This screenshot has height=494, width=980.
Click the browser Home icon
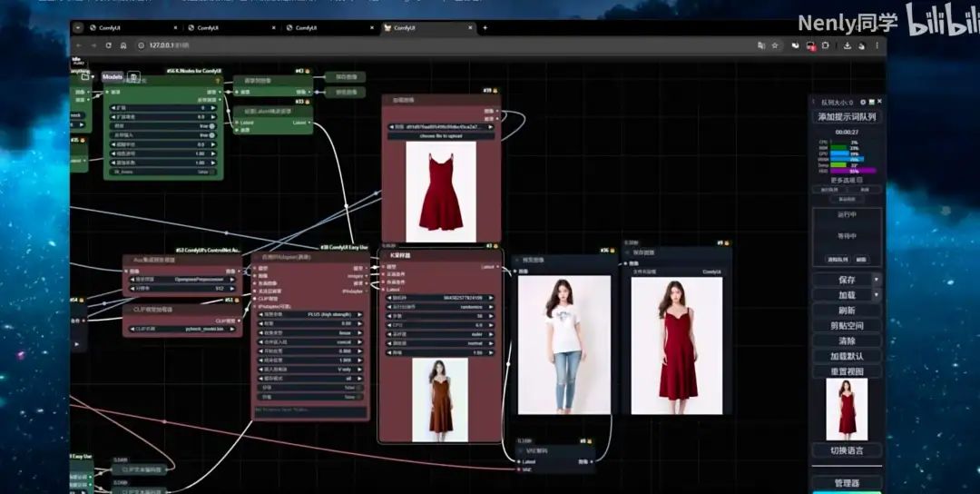point(123,45)
